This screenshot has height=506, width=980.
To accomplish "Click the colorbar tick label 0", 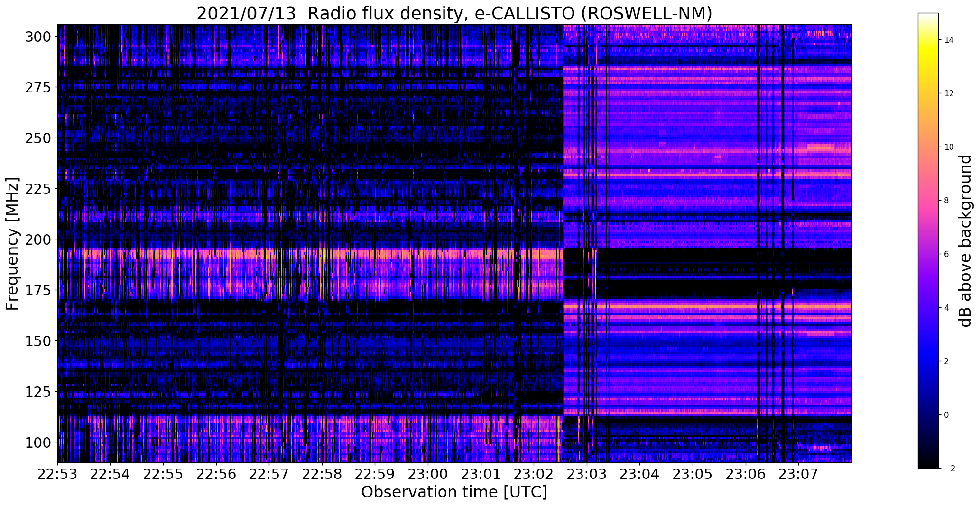I will [x=946, y=415].
